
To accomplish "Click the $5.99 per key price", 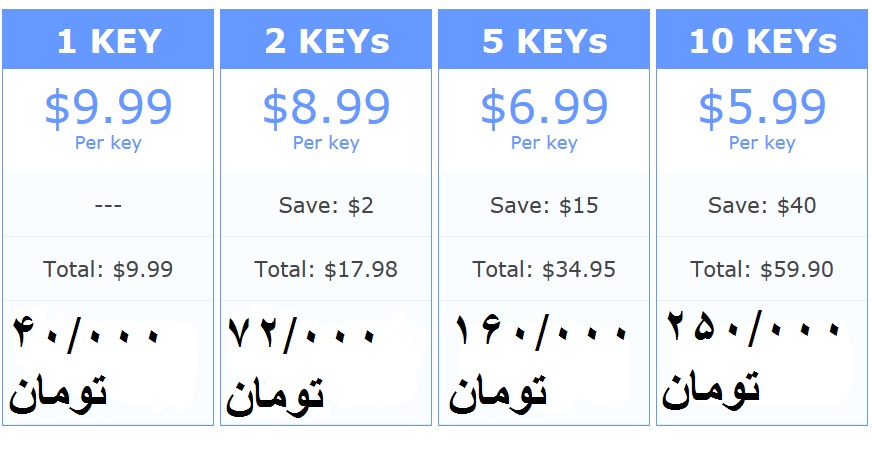I will click(x=762, y=107).
